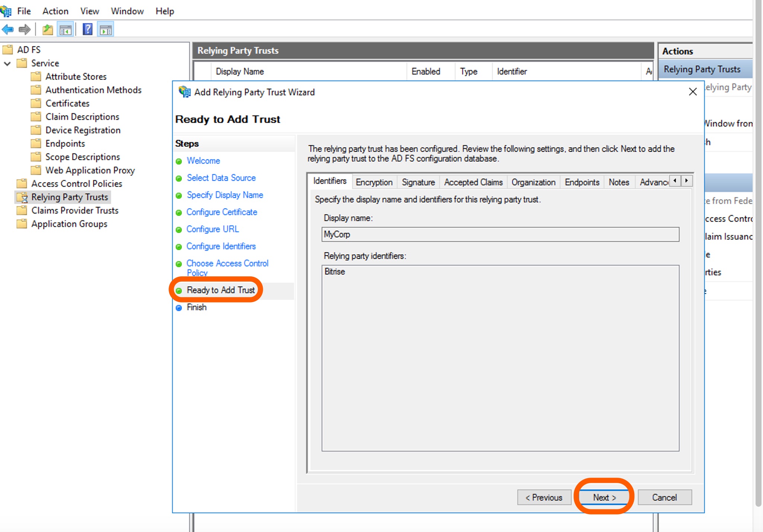Click Show/Hide Action Pane toolbar icon
Image resolution: width=763 pixels, height=532 pixels.
(x=106, y=29)
